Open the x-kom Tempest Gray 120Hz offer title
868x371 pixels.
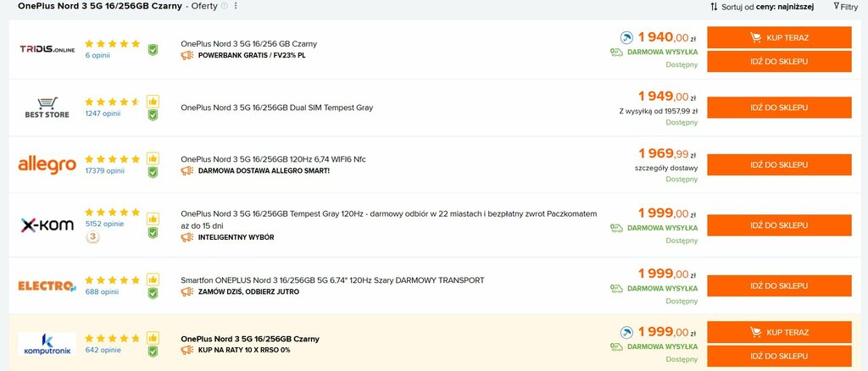click(x=388, y=220)
